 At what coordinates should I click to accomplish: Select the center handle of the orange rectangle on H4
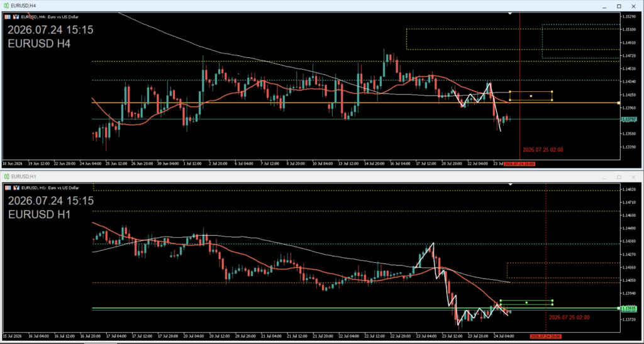(531, 96)
